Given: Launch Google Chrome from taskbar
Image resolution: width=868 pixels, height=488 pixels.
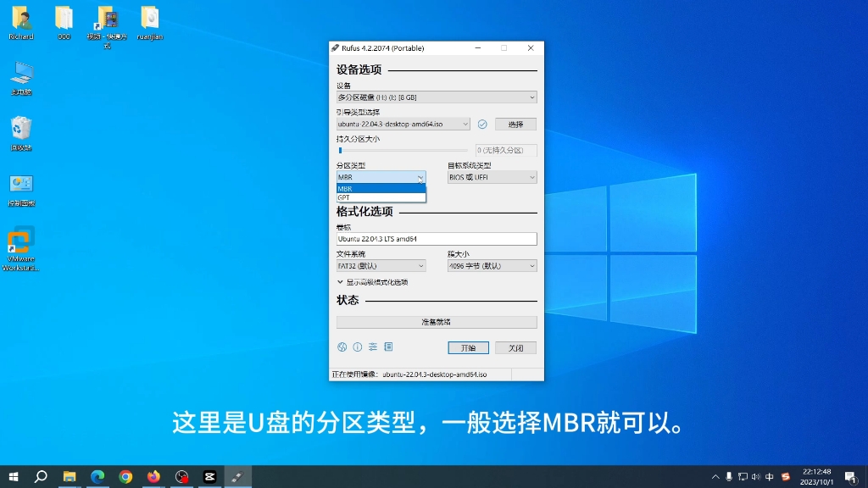Looking at the screenshot, I should pos(125,476).
